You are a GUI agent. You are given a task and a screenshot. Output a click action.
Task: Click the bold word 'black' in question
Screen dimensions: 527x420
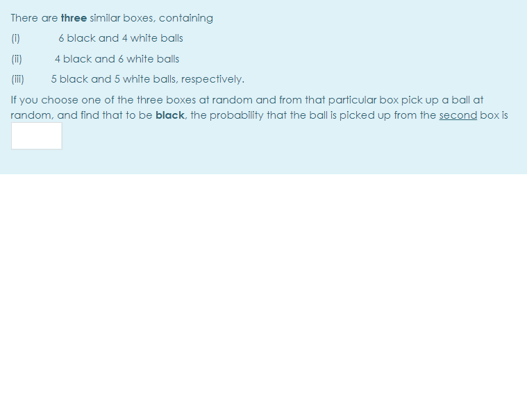pos(170,115)
